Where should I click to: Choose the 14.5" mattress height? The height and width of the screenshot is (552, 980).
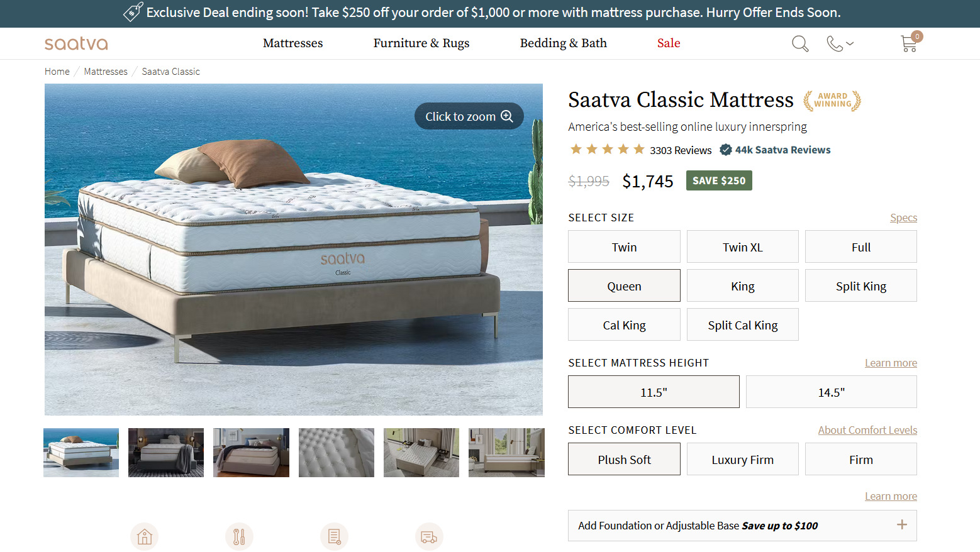tap(831, 392)
